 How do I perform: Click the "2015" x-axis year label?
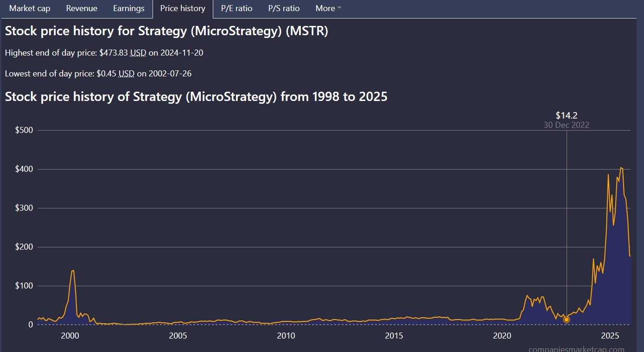(394, 335)
